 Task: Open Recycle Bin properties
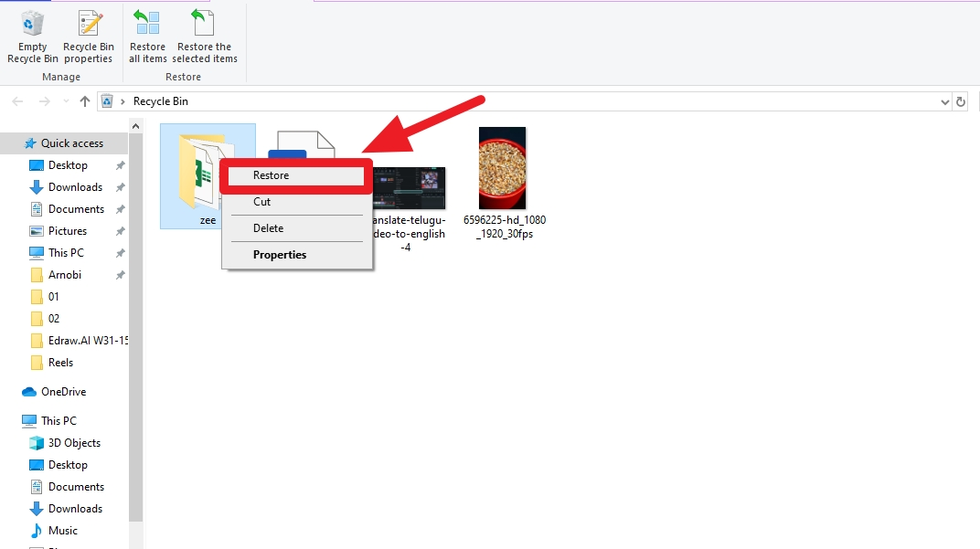tap(89, 37)
